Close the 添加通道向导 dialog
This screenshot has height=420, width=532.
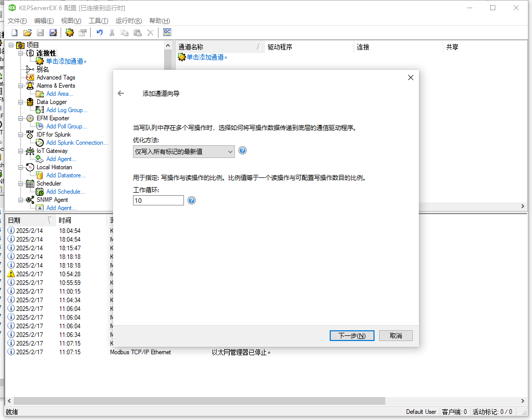pos(411,77)
